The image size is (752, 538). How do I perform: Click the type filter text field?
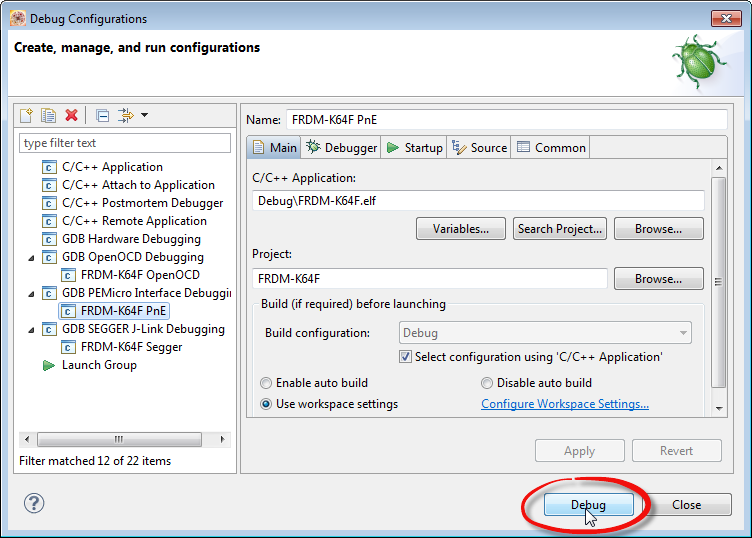[98, 143]
